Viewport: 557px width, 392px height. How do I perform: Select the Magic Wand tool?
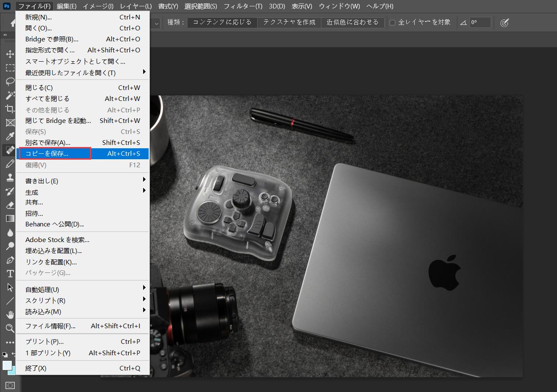[10, 95]
